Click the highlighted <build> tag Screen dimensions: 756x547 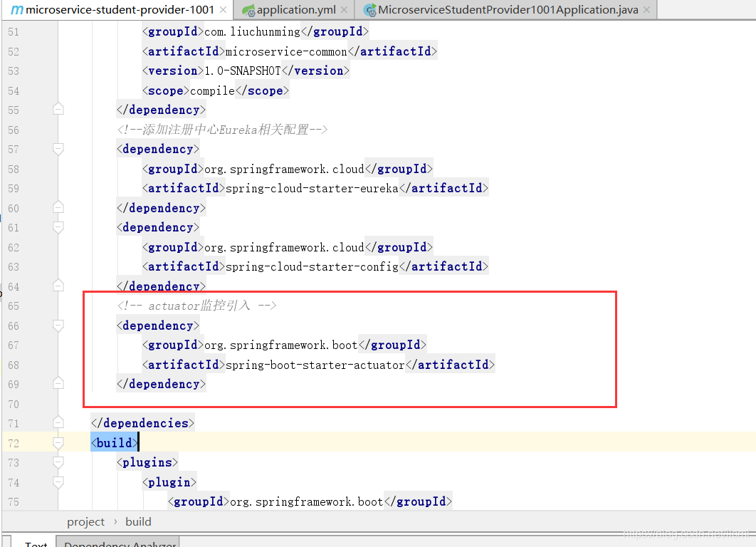[x=115, y=443]
